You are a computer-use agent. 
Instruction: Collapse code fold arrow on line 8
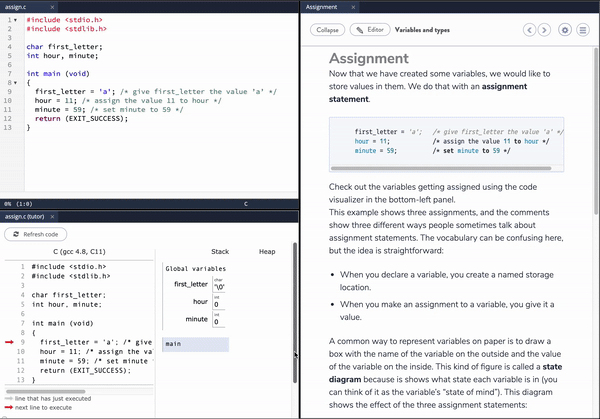16,83
